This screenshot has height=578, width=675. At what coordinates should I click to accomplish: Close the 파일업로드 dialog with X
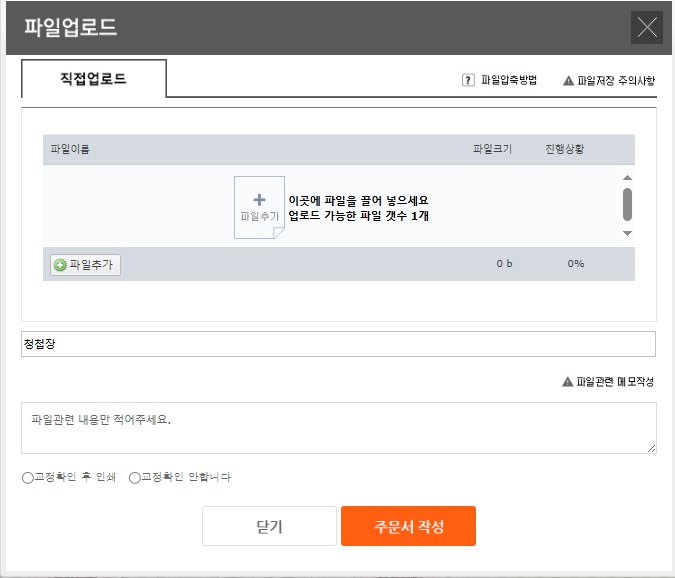point(647,28)
